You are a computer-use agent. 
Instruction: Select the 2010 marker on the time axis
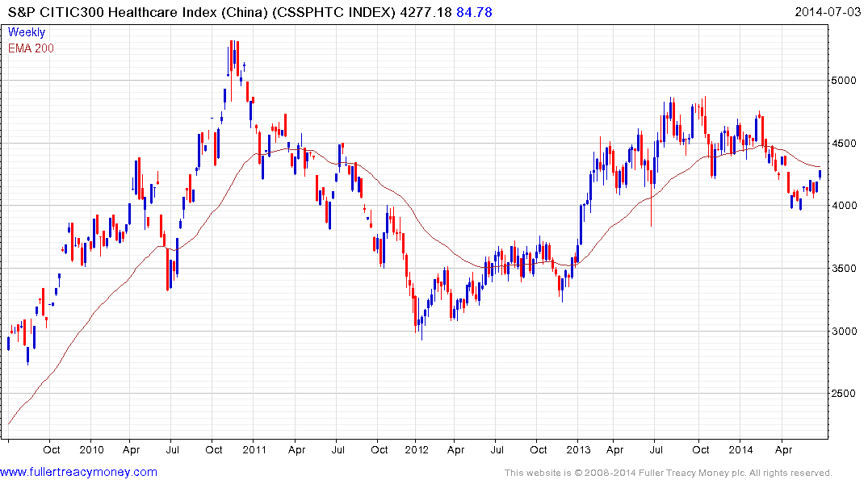[91, 450]
